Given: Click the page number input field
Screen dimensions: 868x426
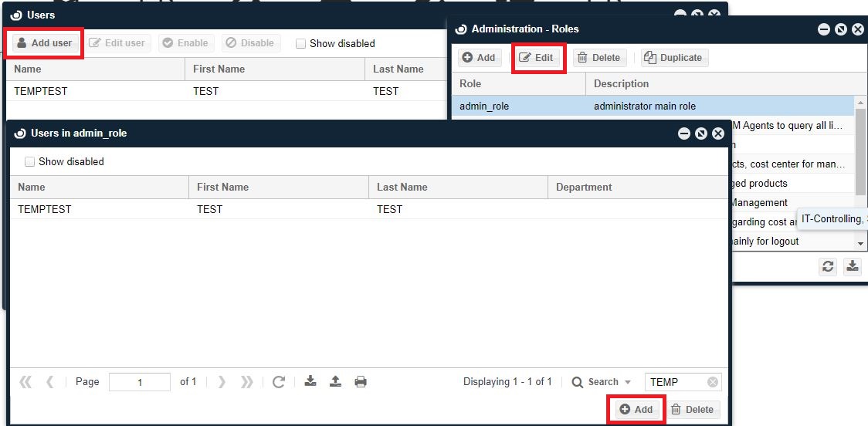Looking at the screenshot, I should tap(140, 382).
